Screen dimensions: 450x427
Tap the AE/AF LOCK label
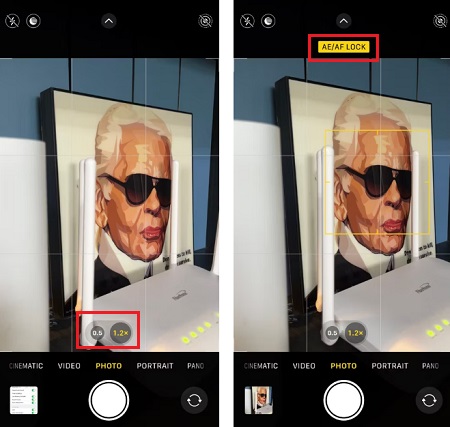coord(344,47)
